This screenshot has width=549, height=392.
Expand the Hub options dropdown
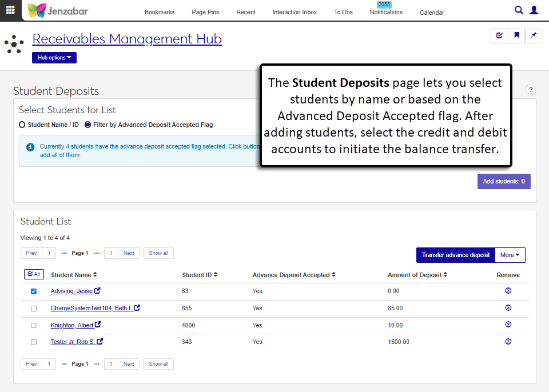(54, 58)
